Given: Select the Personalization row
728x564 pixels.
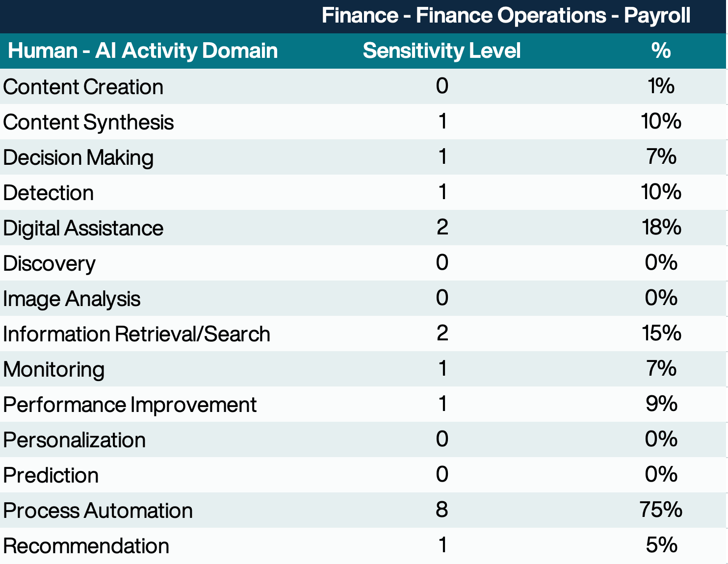Looking at the screenshot, I should (x=74, y=440).
